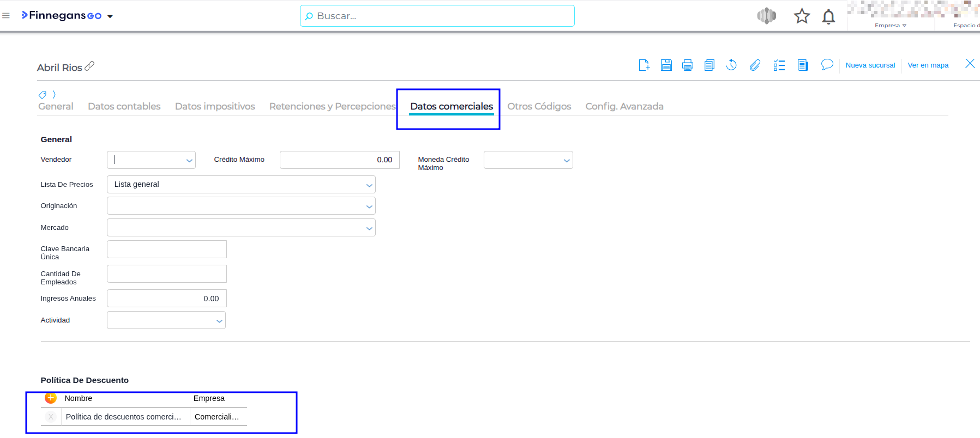
Task: Open the speech bubble comments icon
Action: 827,65
